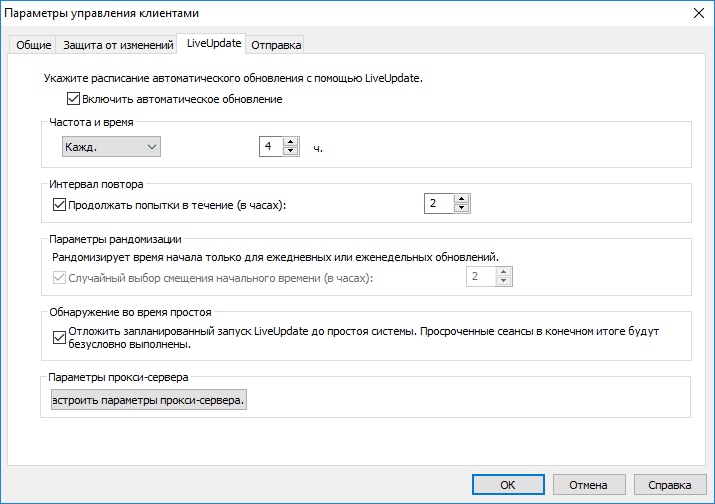
Task: Increase retry interval hours spinner
Action: (x=460, y=199)
